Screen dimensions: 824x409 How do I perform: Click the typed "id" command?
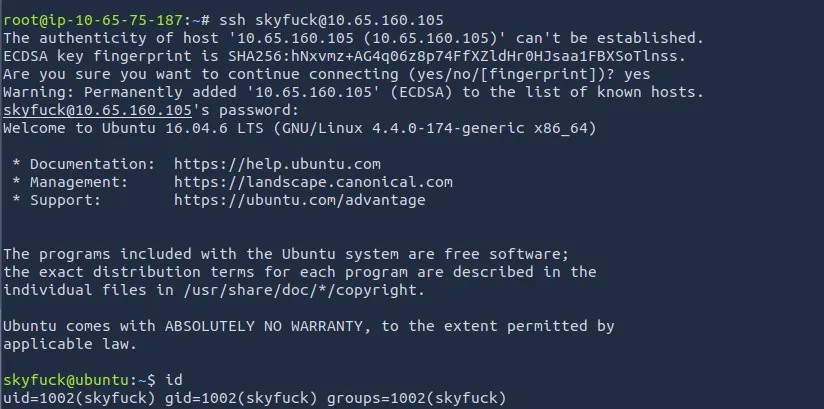point(174,381)
